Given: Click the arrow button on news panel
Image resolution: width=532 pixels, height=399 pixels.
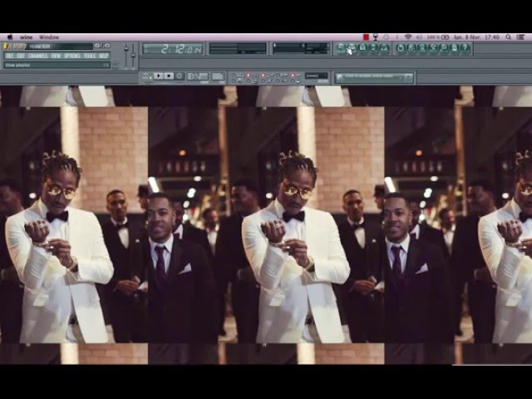Looking at the screenshot, I should pyautogui.click(x=408, y=77).
